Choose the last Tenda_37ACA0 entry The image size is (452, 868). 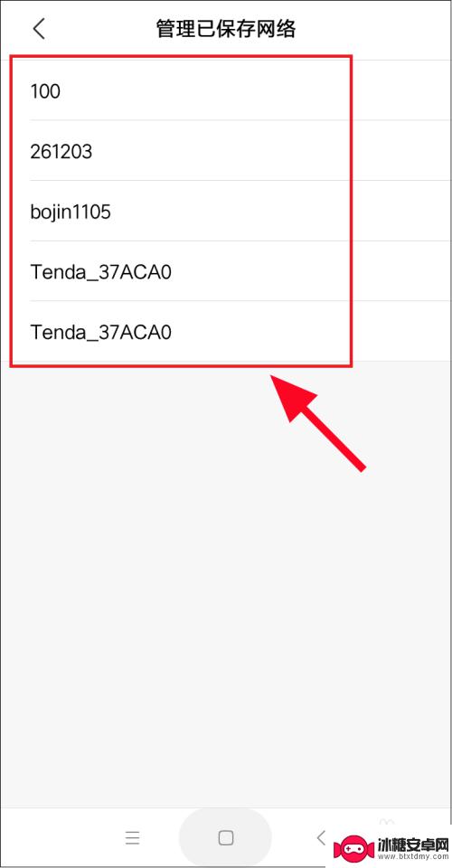226,332
